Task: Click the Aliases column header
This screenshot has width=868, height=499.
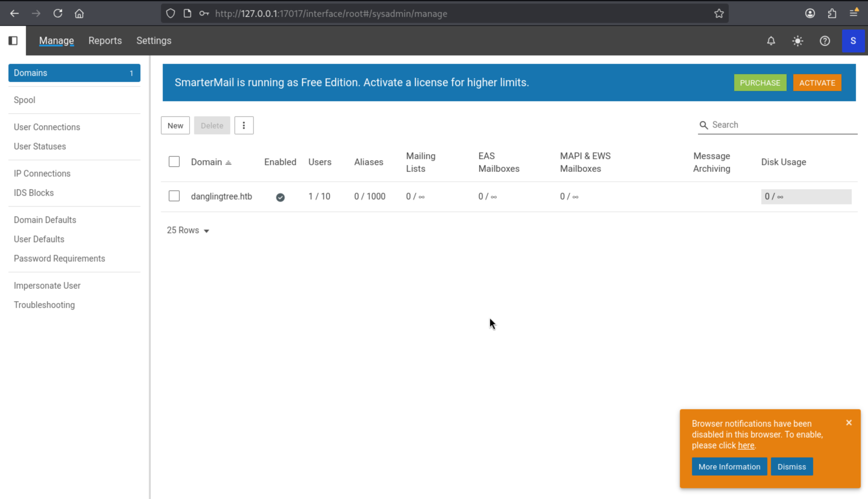Action: tap(369, 162)
